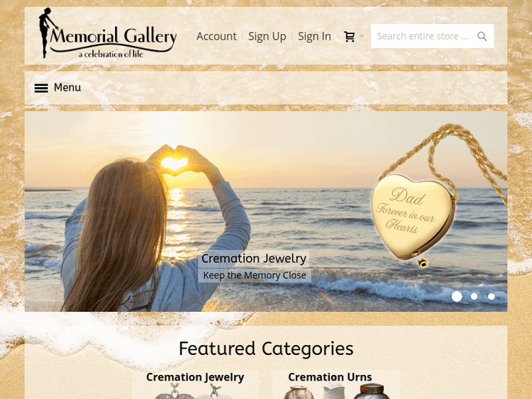Focus the Search entire store field
The height and width of the screenshot is (399, 532).
coord(432,36)
